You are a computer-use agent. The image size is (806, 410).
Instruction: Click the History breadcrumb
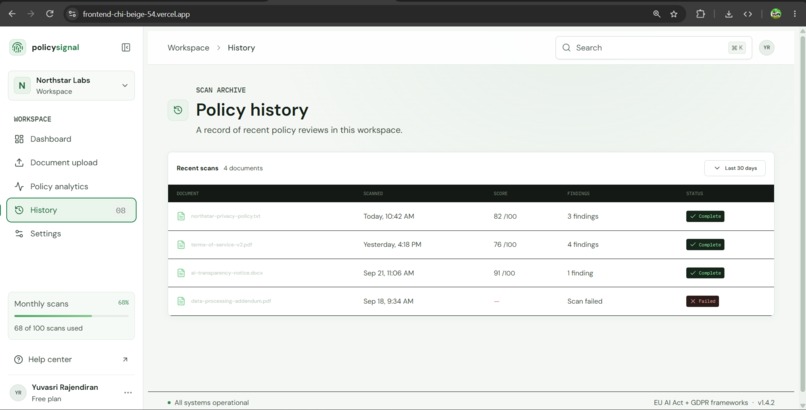click(x=241, y=48)
